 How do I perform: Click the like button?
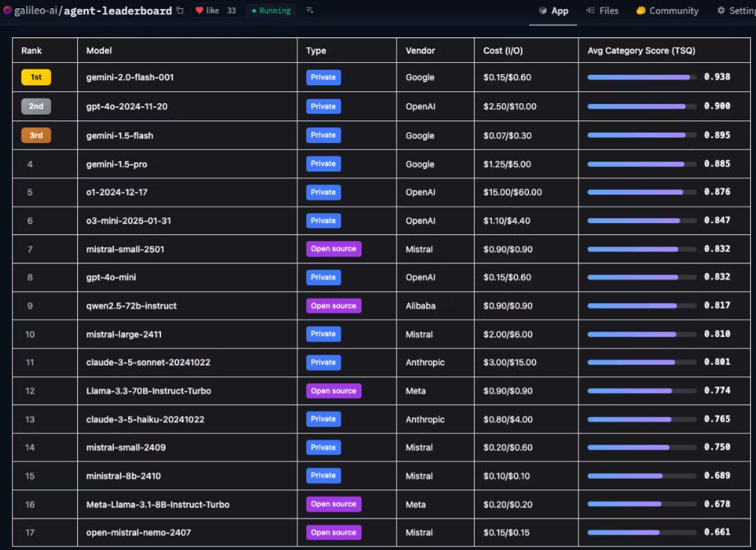[x=207, y=10]
